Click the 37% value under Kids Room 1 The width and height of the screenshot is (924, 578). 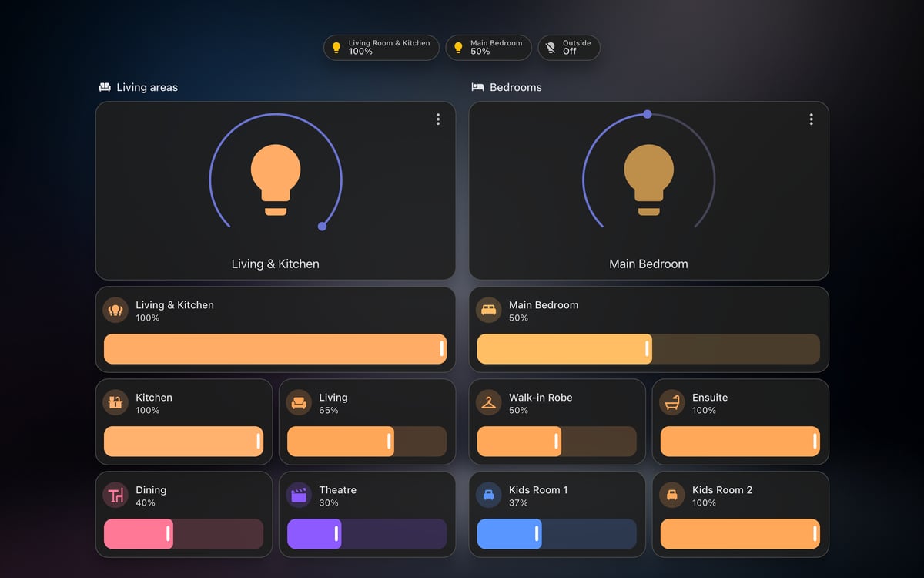(x=518, y=502)
